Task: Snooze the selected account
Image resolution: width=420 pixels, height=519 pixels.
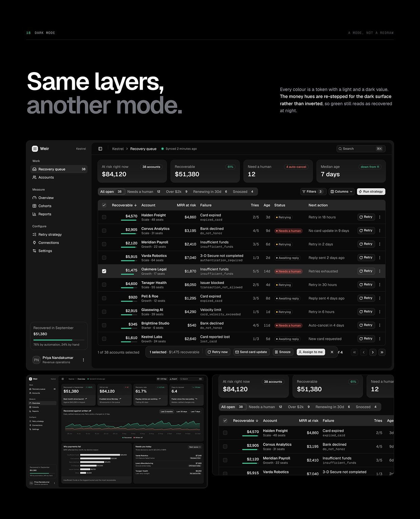Action: (x=283, y=352)
